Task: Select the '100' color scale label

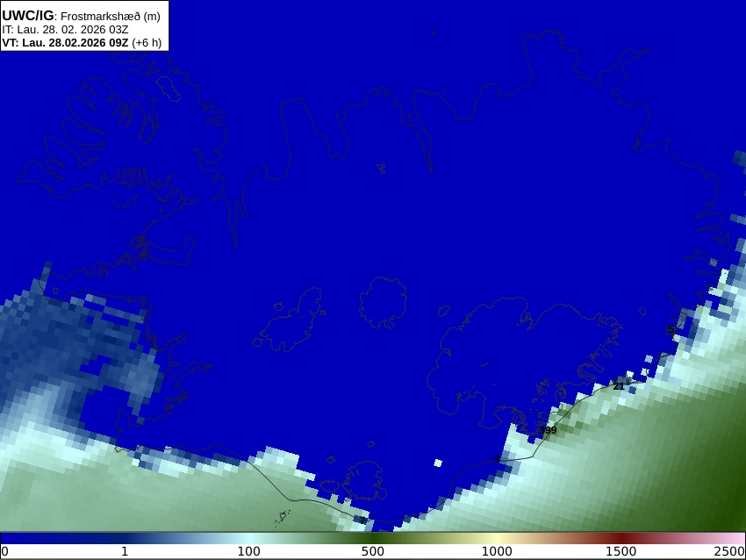Action: [249, 552]
